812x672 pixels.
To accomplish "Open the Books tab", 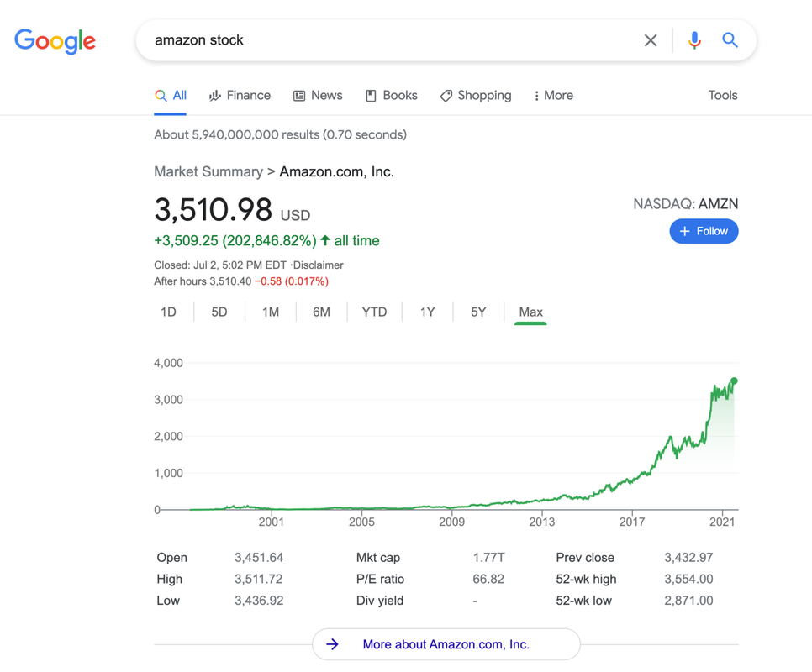I will pyautogui.click(x=392, y=96).
